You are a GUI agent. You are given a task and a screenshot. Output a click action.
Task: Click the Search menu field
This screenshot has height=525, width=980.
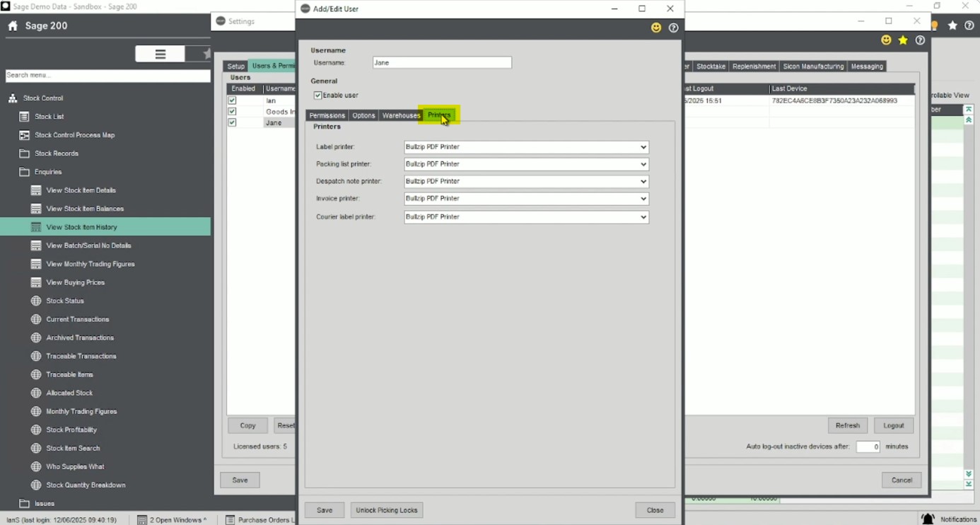click(x=107, y=75)
